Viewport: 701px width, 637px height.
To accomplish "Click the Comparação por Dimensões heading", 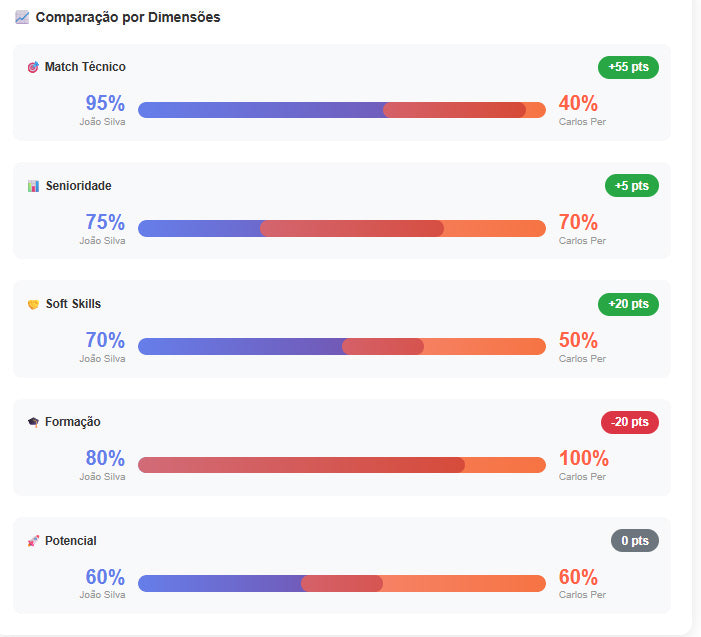I will pyautogui.click(x=128, y=18).
